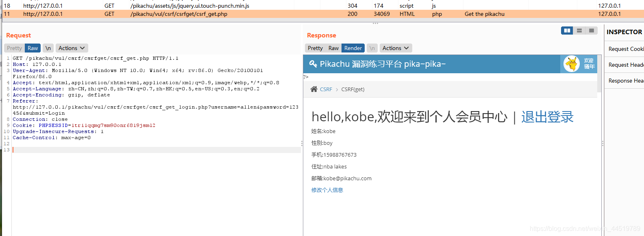Select the single-pane layout icon

(x=592, y=31)
